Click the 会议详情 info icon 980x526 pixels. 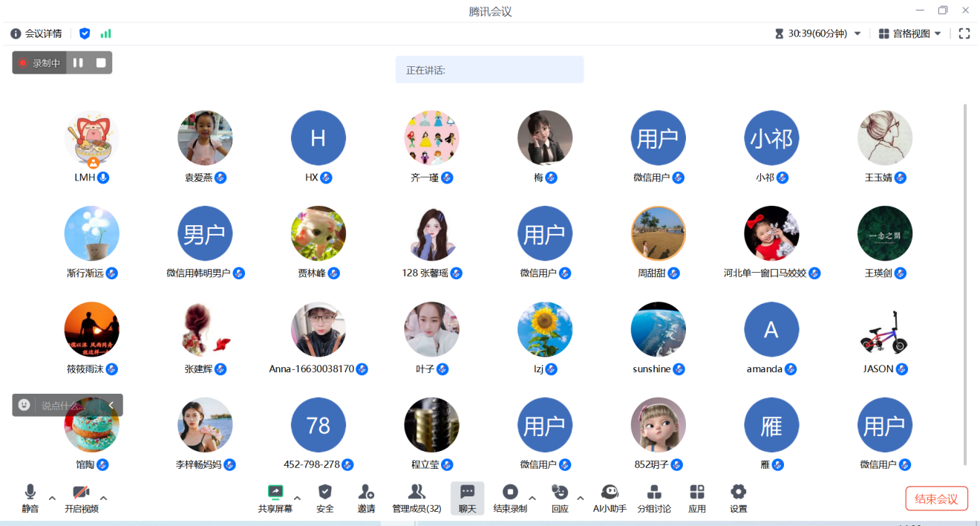tap(16, 33)
